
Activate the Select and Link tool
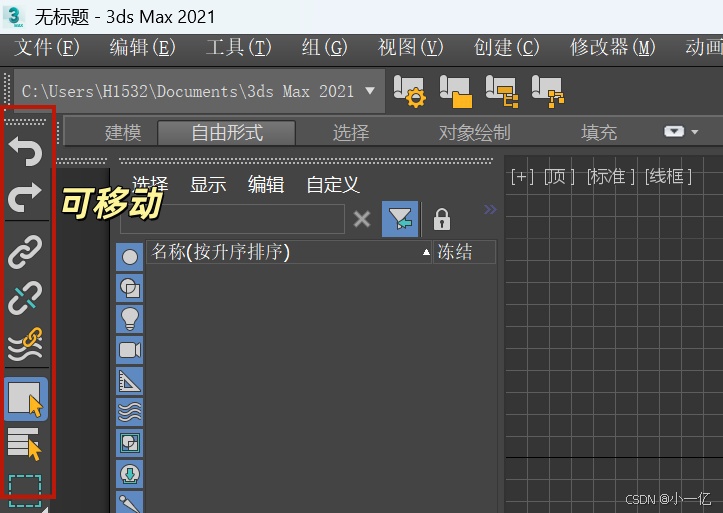click(25, 252)
